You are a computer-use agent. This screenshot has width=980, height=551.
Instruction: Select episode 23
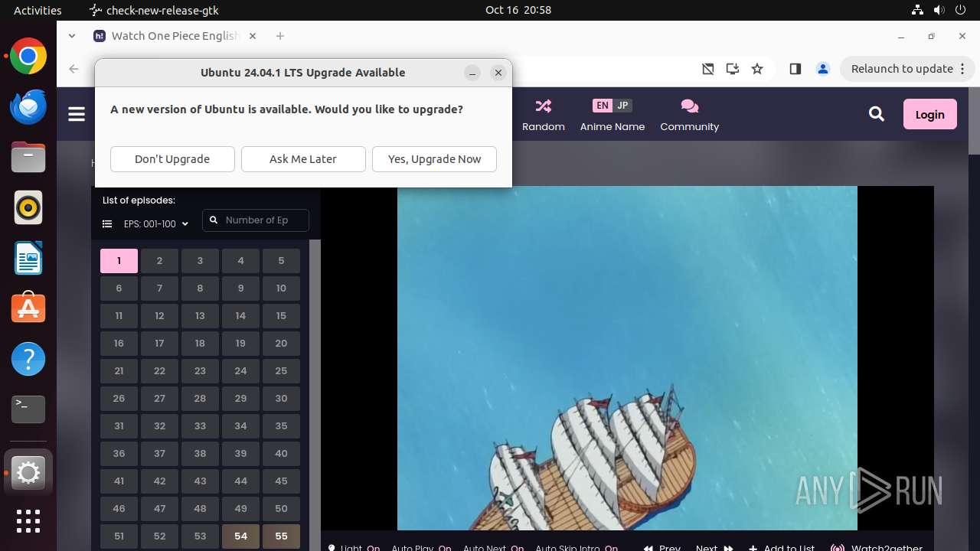pos(200,371)
